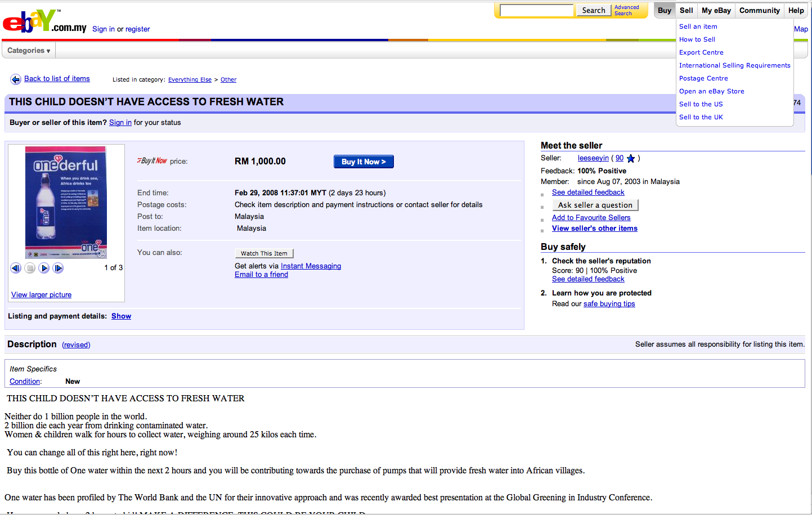The width and height of the screenshot is (812, 515).
Task: Open the My eBay menu tab
Action: [716, 10]
